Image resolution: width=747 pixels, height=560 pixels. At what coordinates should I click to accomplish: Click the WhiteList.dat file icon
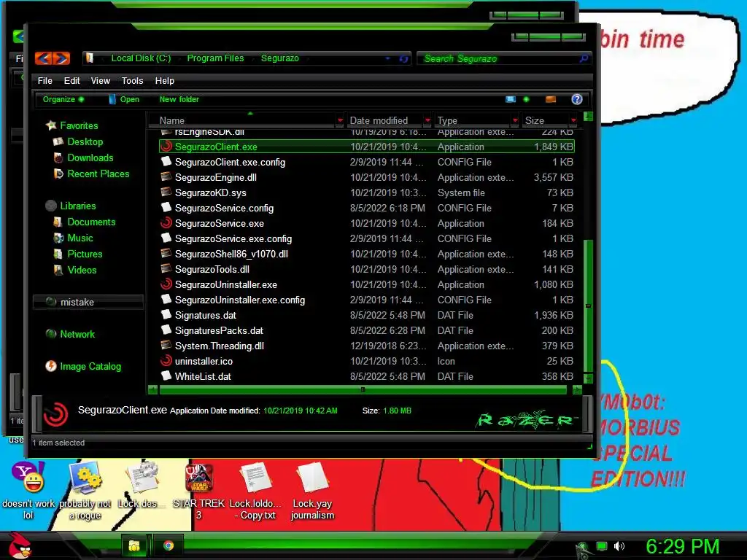click(166, 376)
